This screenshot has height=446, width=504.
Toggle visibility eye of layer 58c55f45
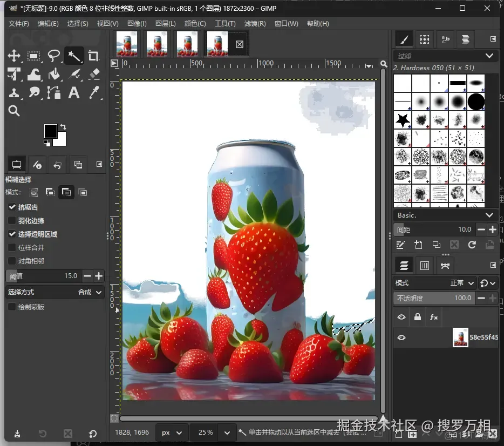pos(401,337)
